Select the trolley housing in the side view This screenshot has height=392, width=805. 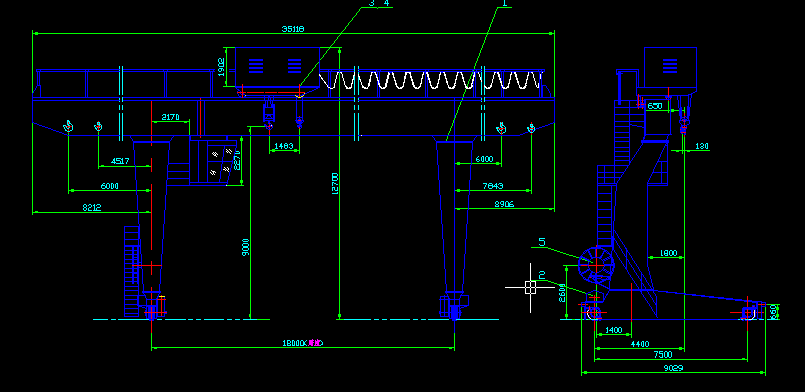tap(670, 67)
